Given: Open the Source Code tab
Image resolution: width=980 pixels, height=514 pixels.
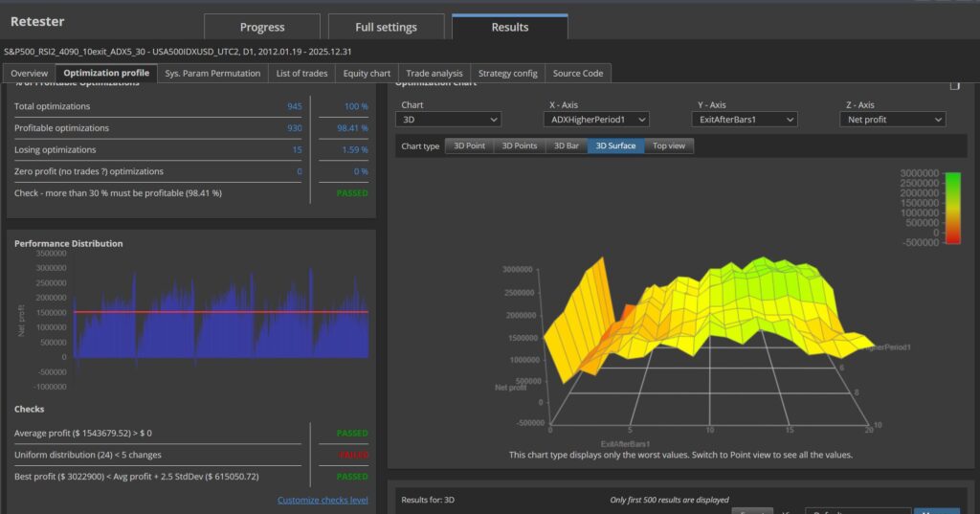Looking at the screenshot, I should [x=578, y=73].
